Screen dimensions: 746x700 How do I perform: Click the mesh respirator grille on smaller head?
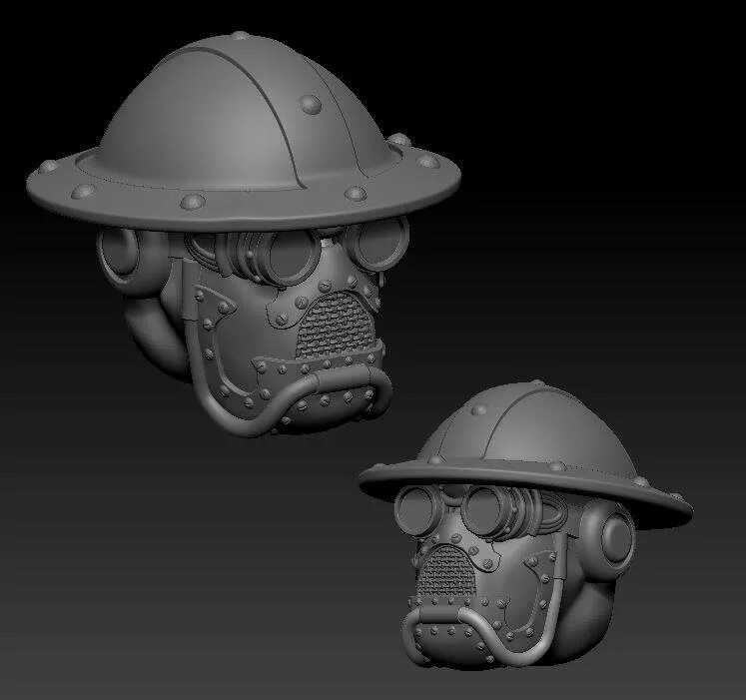(x=447, y=572)
